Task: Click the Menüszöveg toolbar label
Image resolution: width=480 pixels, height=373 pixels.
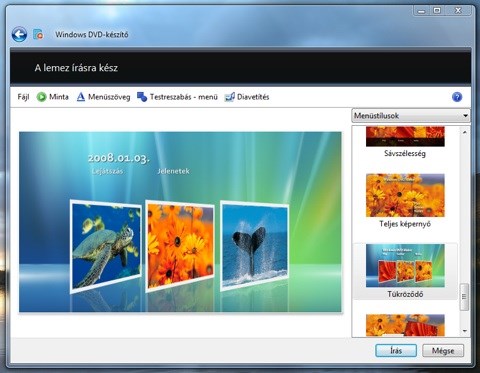Action: (x=109, y=97)
